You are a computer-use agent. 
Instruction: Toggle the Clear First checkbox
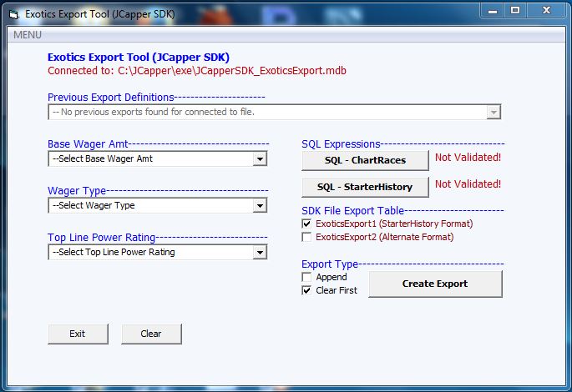coord(306,290)
